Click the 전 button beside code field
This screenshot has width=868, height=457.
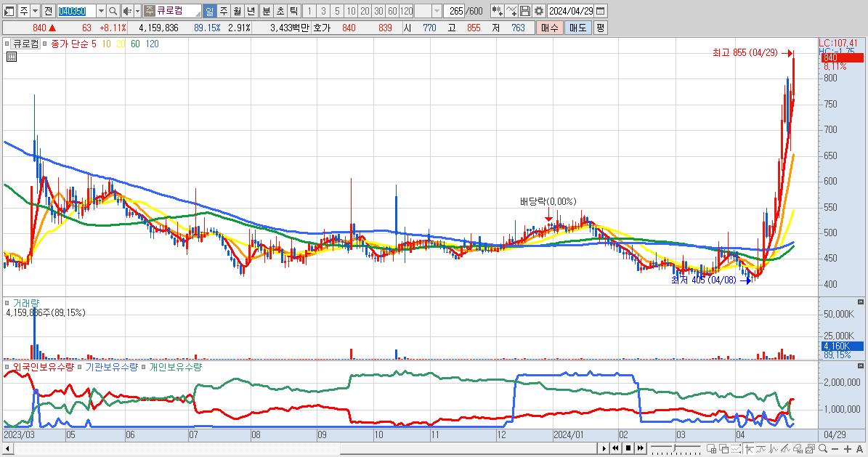(48, 11)
